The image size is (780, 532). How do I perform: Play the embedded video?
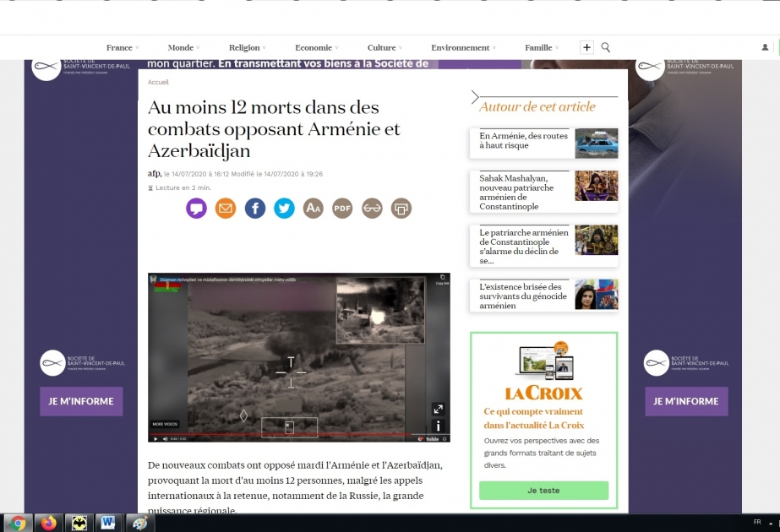click(x=155, y=438)
